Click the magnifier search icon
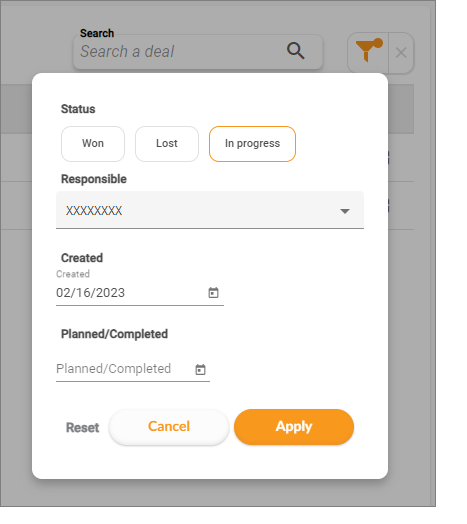The width and height of the screenshot is (467, 524). point(296,51)
